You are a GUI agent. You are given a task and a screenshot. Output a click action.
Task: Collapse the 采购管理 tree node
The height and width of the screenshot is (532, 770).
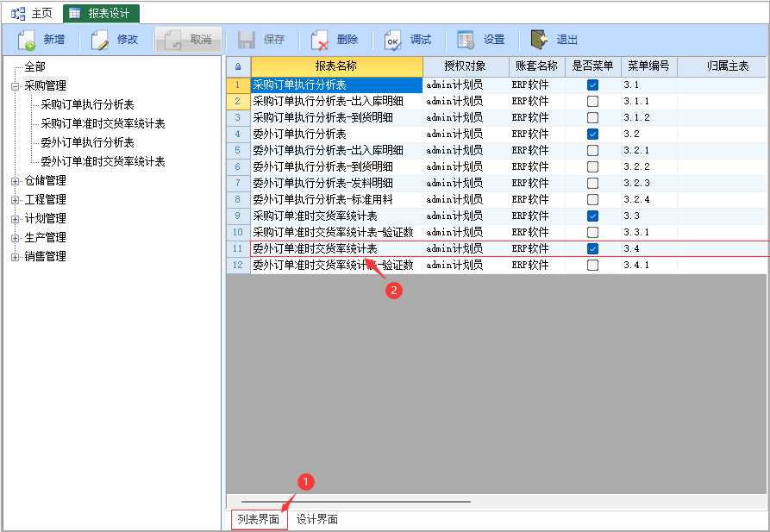click(x=15, y=86)
